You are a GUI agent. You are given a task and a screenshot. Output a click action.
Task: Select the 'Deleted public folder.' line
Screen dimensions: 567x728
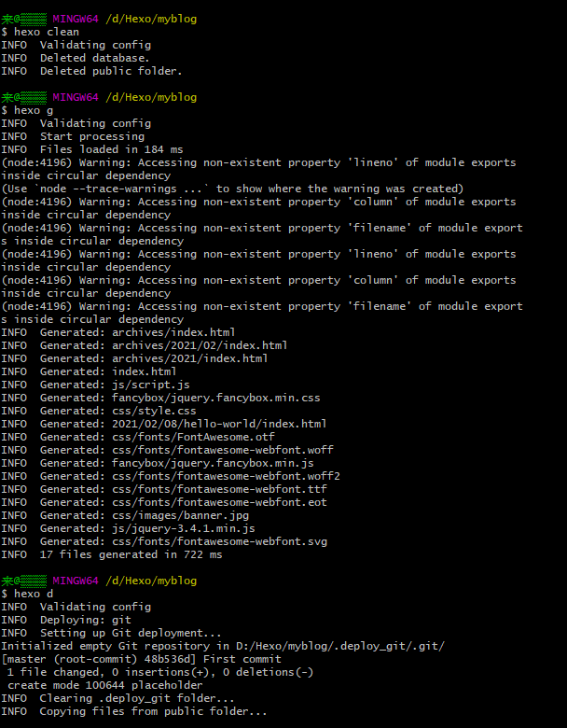click(110, 71)
